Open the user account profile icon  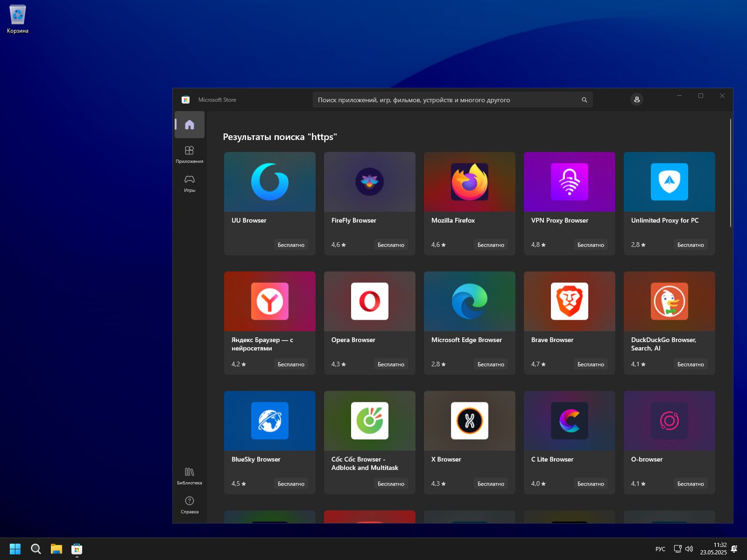637,99
